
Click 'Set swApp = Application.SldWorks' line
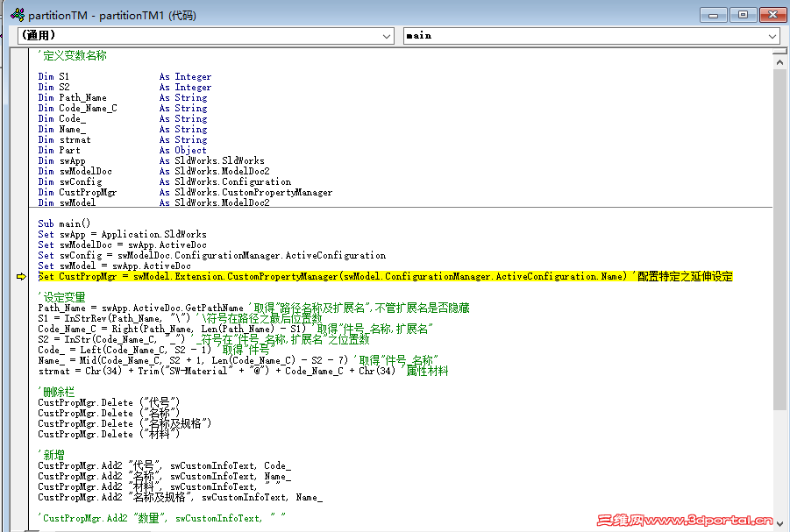click(122, 234)
